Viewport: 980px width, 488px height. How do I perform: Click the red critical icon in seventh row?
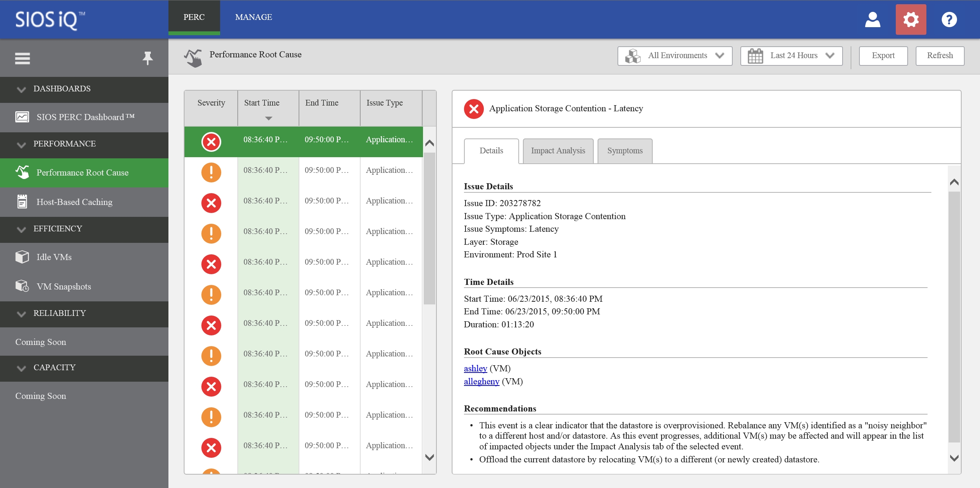point(211,325)
